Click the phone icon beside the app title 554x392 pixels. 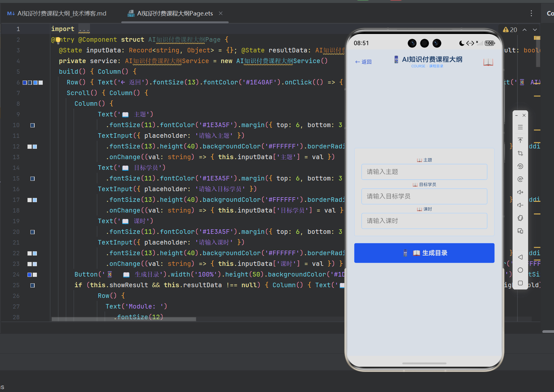pyautogui.click(x=396, y=60)
